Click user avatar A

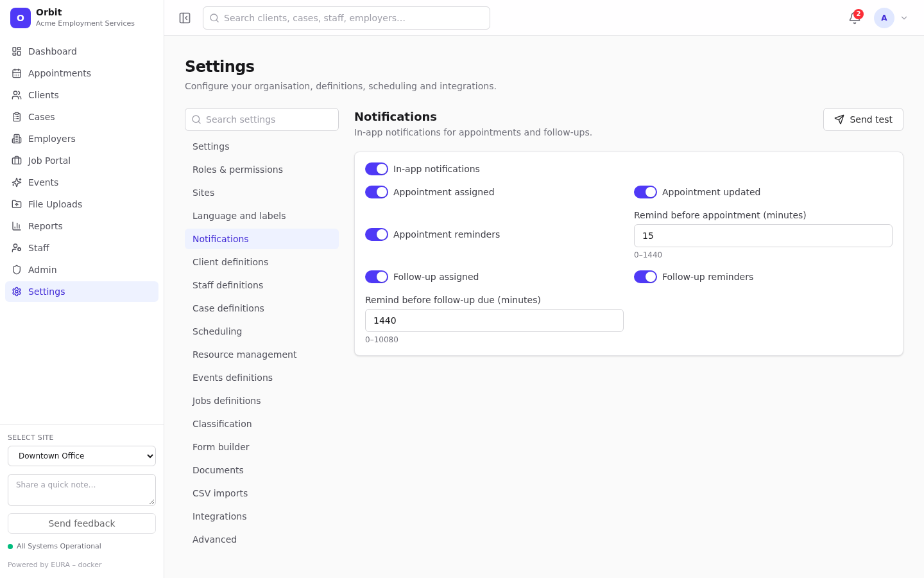point(884,18)
